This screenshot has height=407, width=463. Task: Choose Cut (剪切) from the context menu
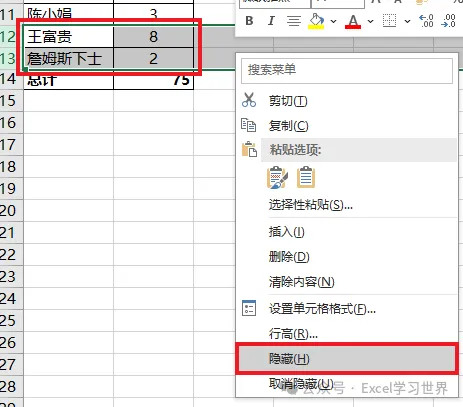pyautogui.click(x=347, y=101)
